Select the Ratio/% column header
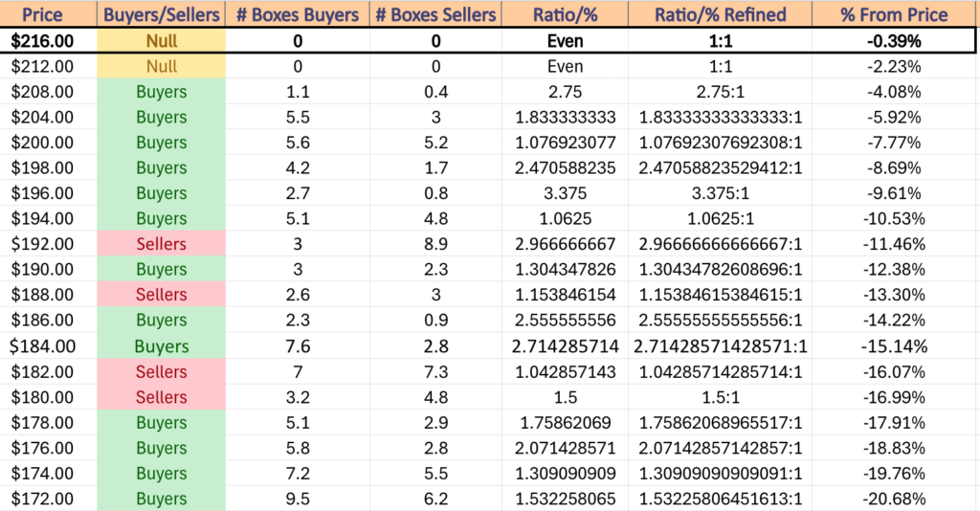The width and height of the screenshot is (980, 511). coord(565,14)
